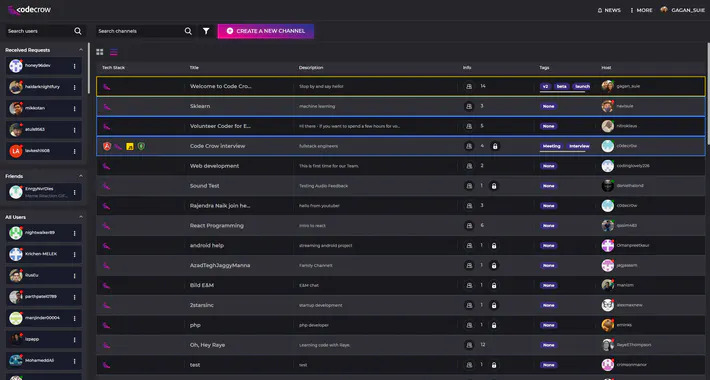Open options menu for Krichen-MELEK
This screenshot has width=710, height=380.
point(75,255)
